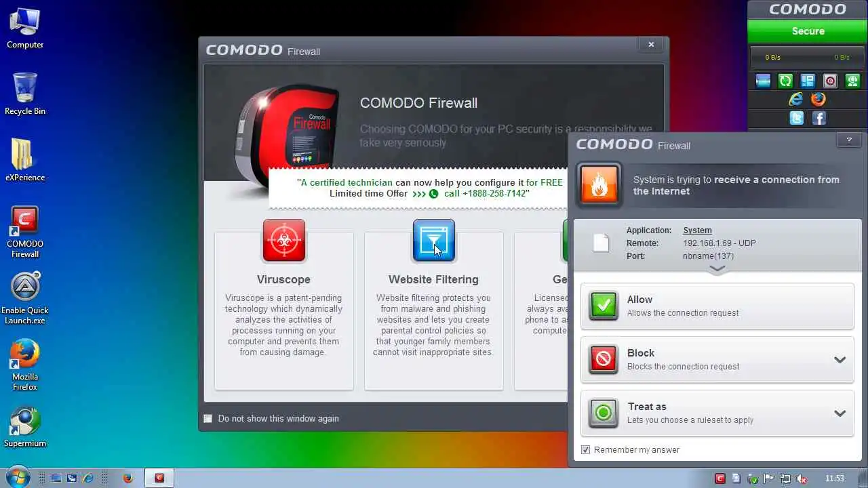
Task: Select Enable Quick Launch.exe desktop icon
Action: 25,298
